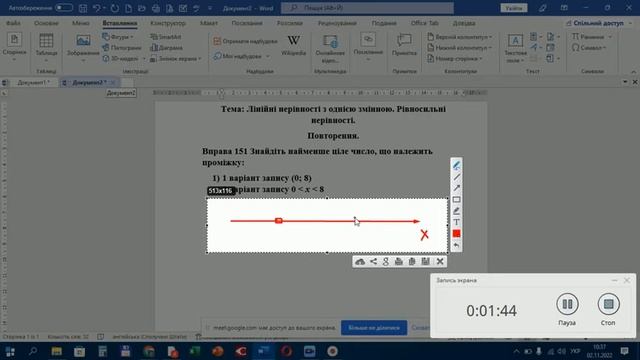Insert a Примітка comment

(x=404, y=45)
